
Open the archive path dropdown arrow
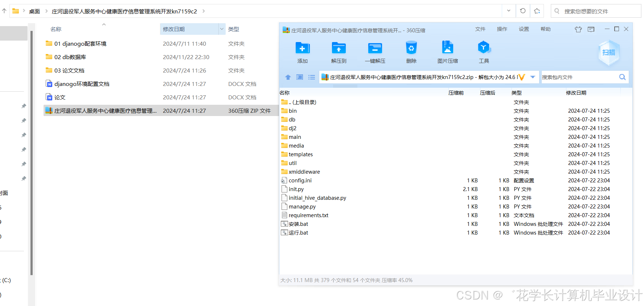tap(533, 77)
